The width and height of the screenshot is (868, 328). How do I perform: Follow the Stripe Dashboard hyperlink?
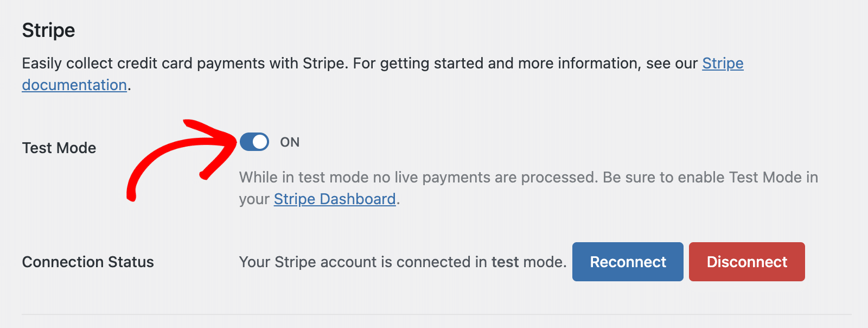[334, 199]
